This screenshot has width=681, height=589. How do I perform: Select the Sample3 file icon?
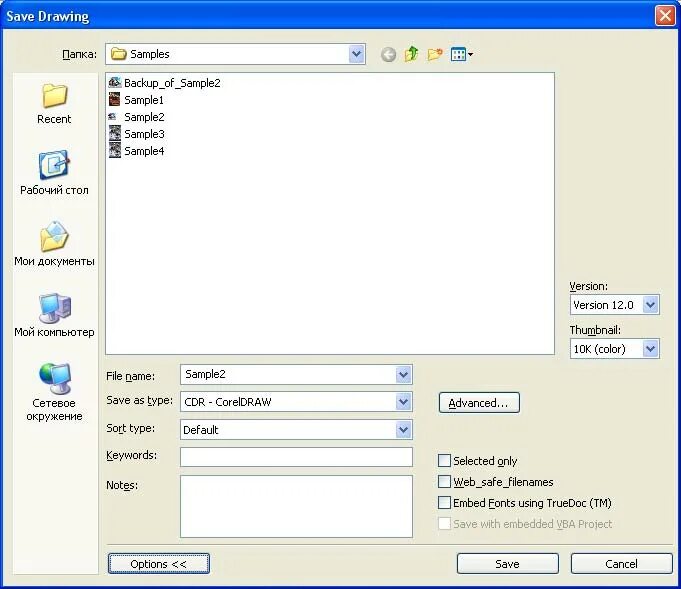pyautogui.click(x=115, y=133)
